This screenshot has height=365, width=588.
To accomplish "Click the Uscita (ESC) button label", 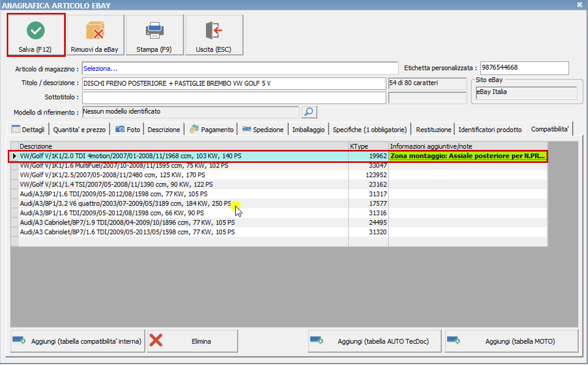I will coord(213,50).
